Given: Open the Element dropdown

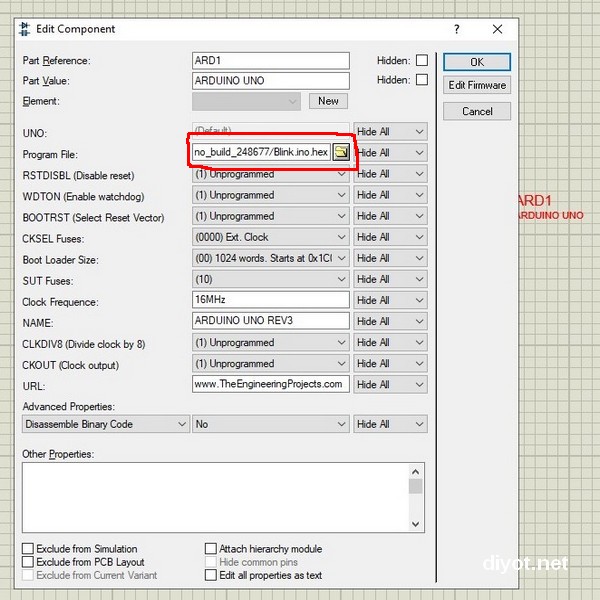Looking at the screenshot, I should pos(246,101).
